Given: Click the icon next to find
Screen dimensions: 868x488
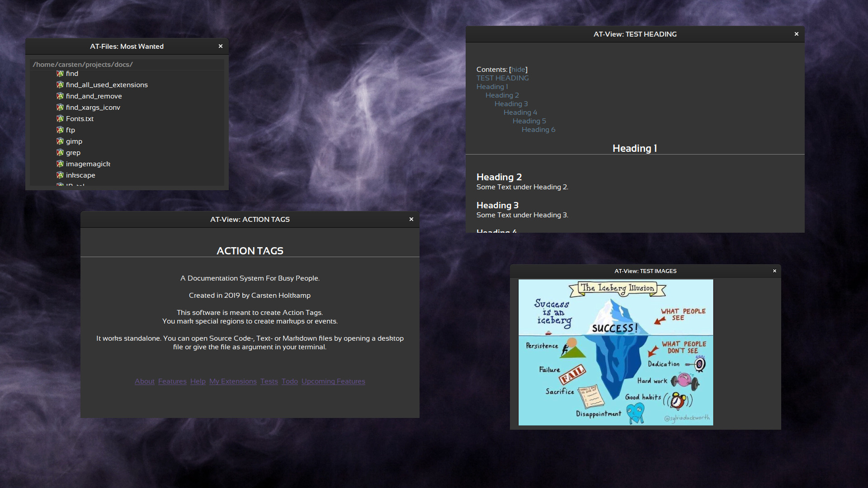Looking at the screenshot, I should coord(60,74).
